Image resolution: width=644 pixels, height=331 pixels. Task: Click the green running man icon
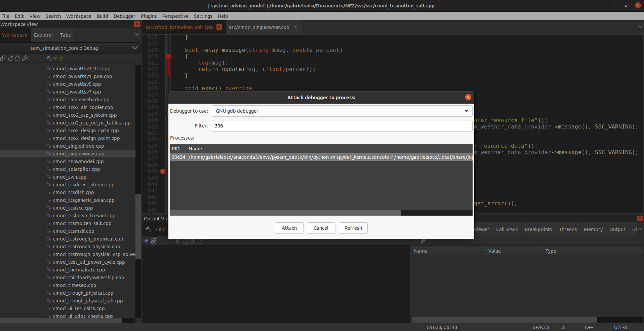click(x=61, y=58)
